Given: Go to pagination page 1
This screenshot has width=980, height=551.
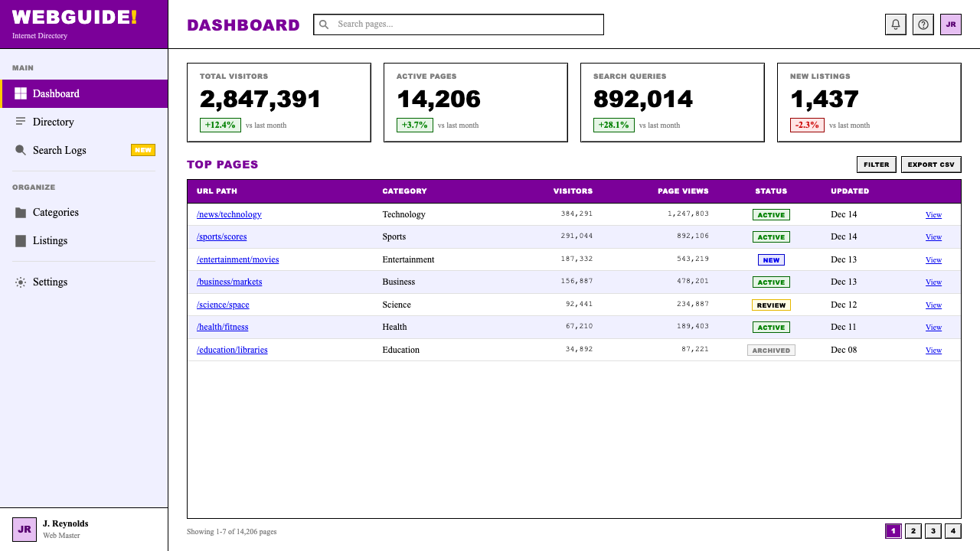Looking at the screenshot, I should 893,531.
